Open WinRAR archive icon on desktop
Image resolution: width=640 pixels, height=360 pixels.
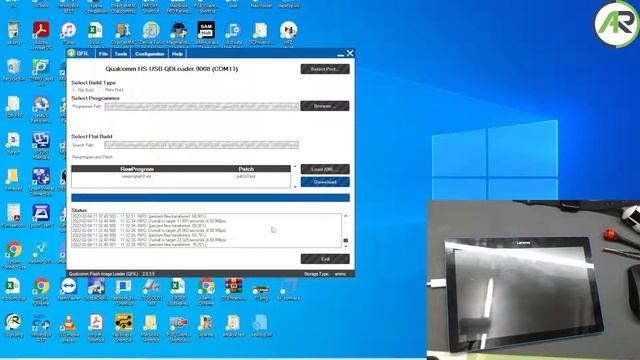[x=233, y=287]
